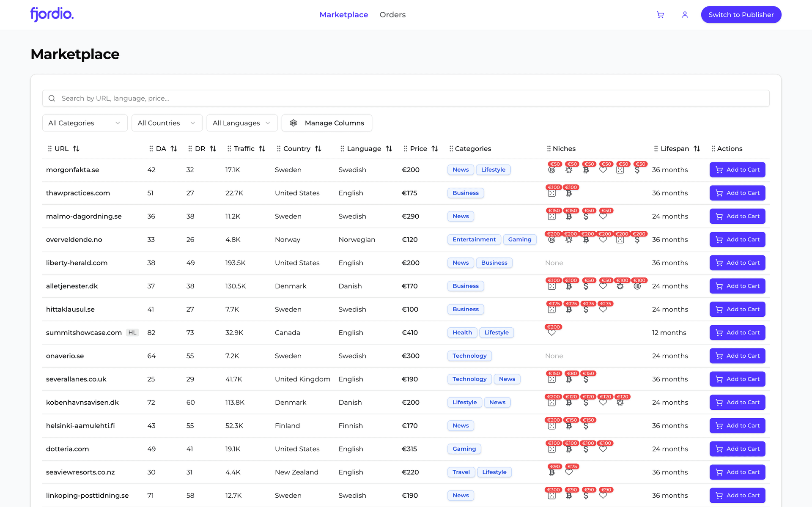
Task: Click the search magnifier icon
Action: point(52,98)
